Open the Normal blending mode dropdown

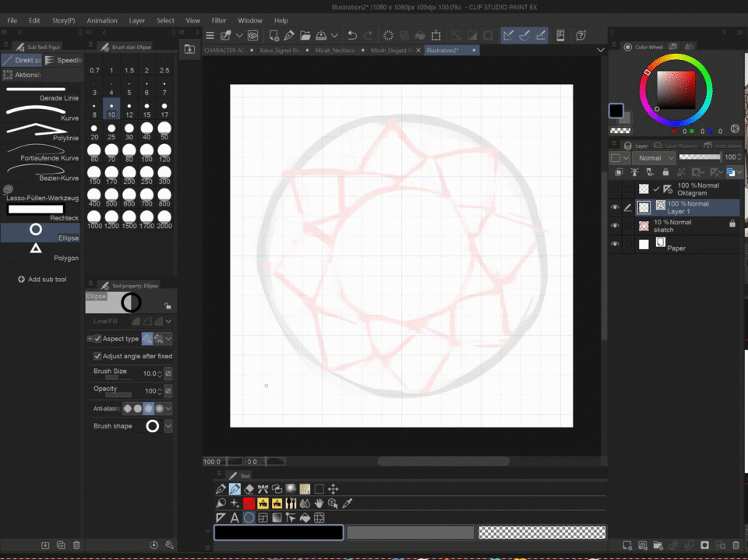point(654,158)
